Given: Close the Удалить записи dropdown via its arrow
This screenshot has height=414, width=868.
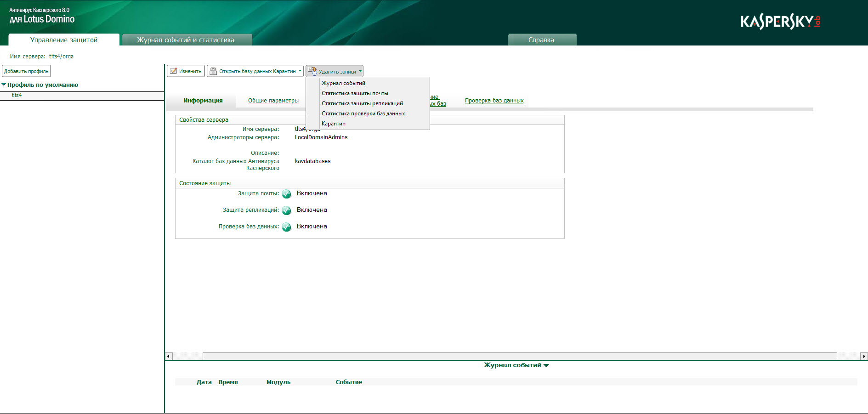Looking at the screenshot, I should click(360, 71).
